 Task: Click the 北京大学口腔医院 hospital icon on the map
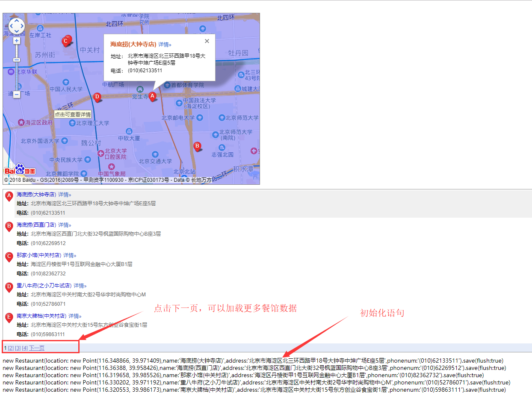[x=100, y=153]
